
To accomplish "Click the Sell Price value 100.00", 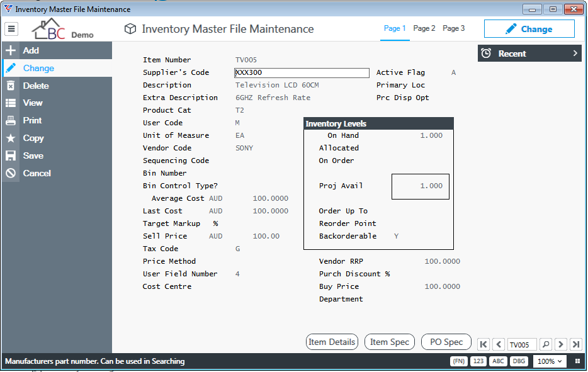I will click(266, 236).
